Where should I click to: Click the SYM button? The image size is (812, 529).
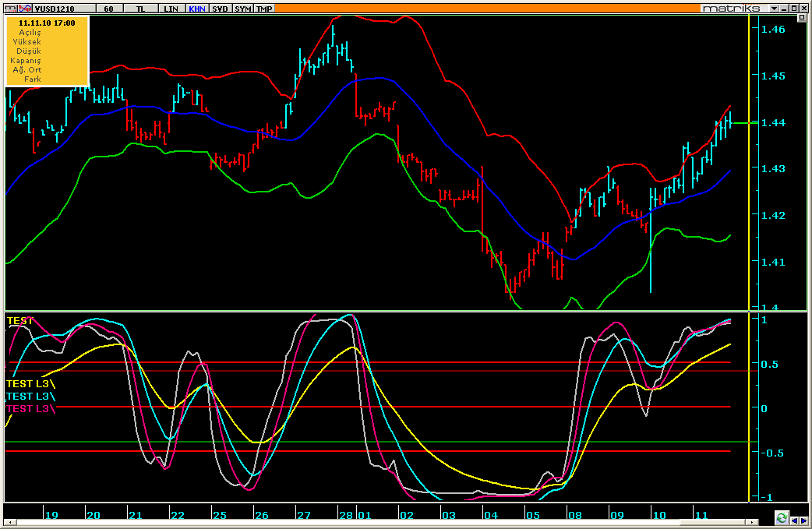pos(242,8)
